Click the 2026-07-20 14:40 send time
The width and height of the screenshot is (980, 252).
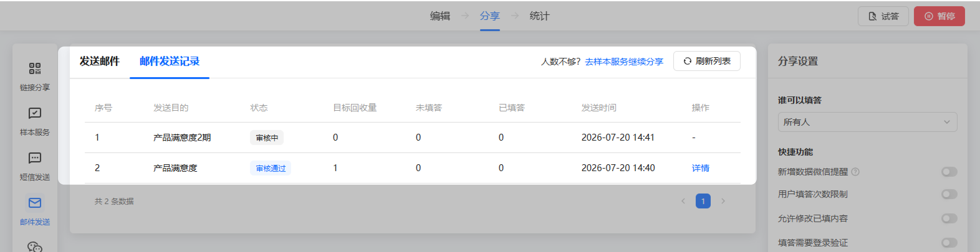618,168
